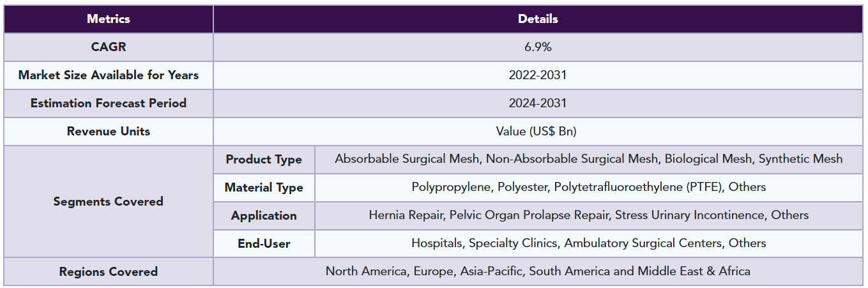The width and height of the screenshot is (868, 288).
Task: Select the Segments Covered cell
Action: point(109,202)
